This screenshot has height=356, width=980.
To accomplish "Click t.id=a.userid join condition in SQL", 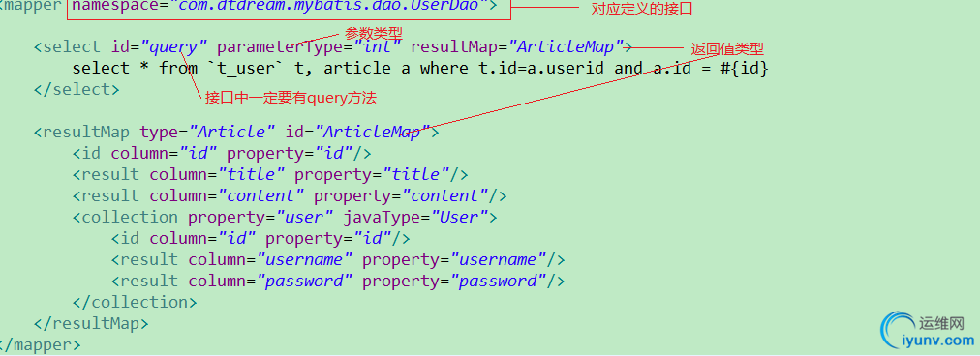I will click(x=541, y=68).
